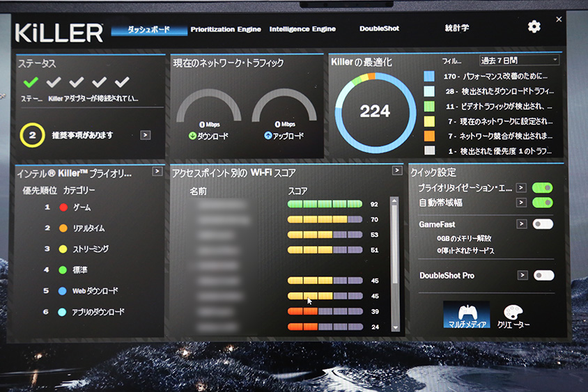Click the orange legend swatch
Screen dimensions: 588x392
pos(429,136)
